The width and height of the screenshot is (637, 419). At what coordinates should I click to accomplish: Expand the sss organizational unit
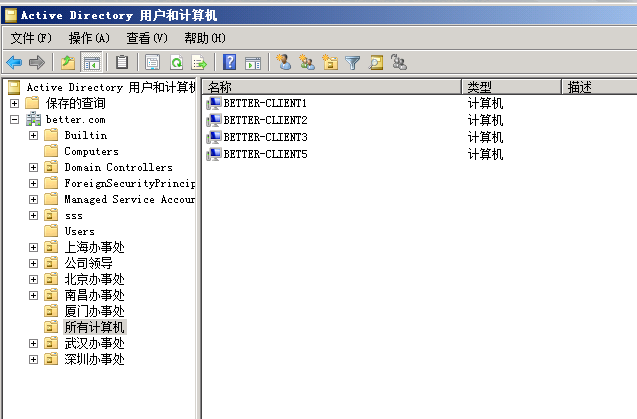(x=33, y=215)
